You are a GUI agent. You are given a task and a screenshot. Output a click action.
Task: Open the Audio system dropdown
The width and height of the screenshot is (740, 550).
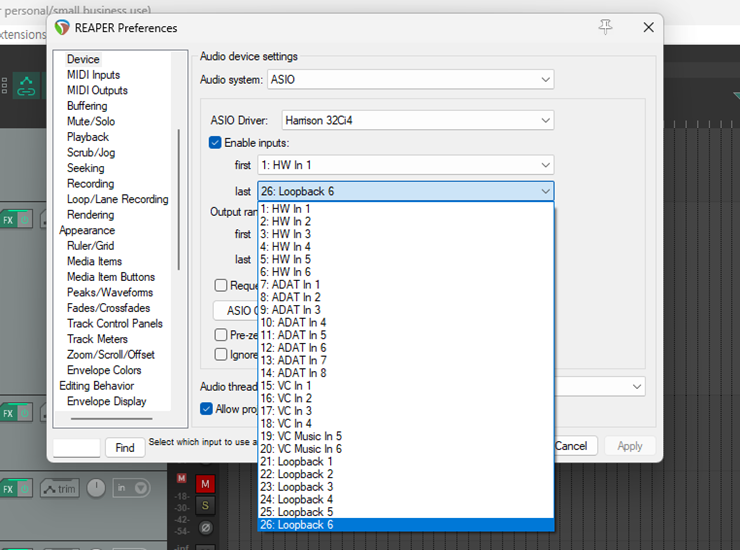pyautogui.click(x=411, y=79)
